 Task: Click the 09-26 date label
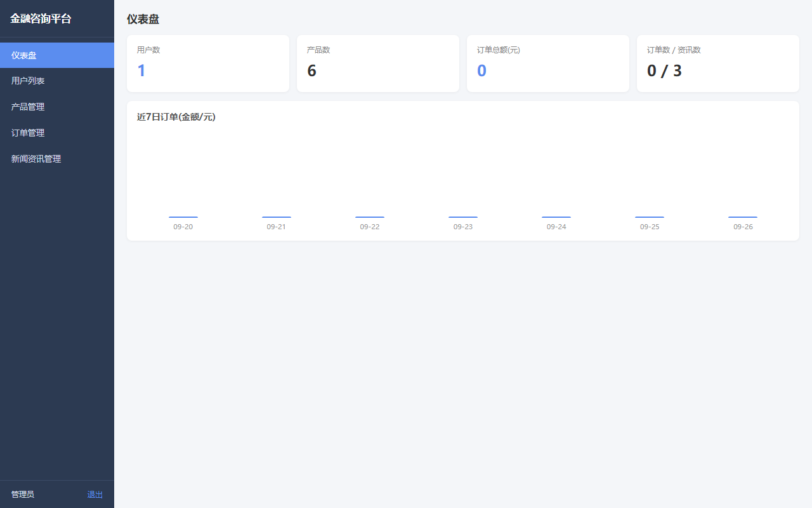tap(743, 227)
